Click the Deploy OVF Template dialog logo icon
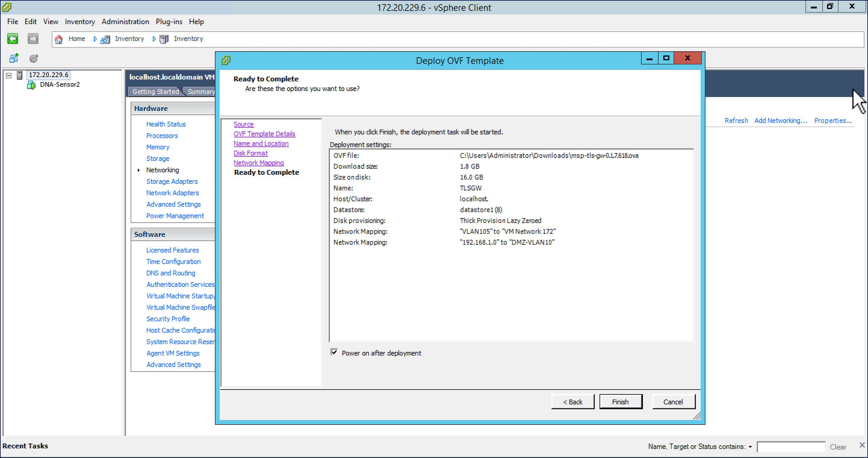Viewport: 868px width, 458px height. coord(226,60)
